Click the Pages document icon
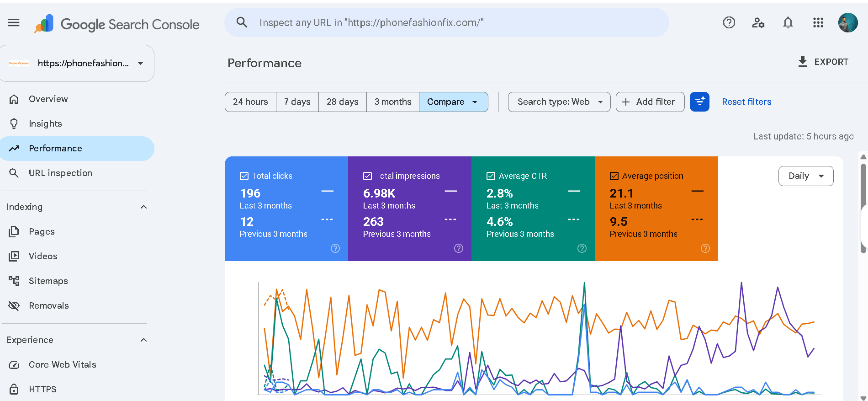 pos(14,231)
